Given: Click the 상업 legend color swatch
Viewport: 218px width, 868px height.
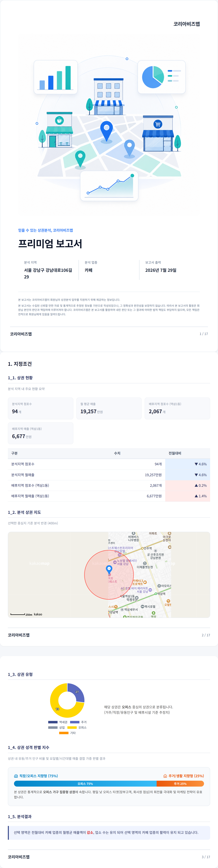Looking at the screenshot, I should (53, 727).
